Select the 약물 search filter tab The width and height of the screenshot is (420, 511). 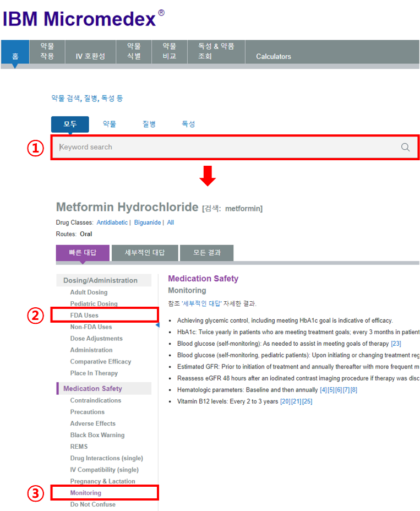pos(110,124)
